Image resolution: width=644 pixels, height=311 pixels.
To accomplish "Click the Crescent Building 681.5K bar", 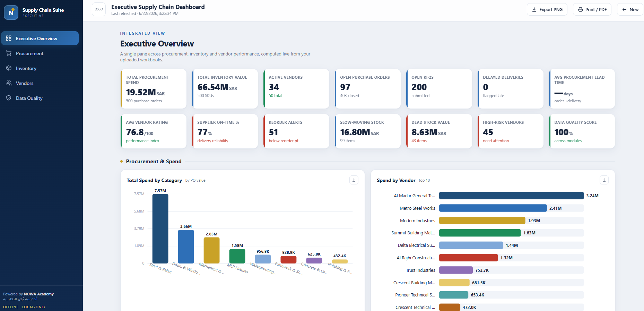I will pos(454,283).
